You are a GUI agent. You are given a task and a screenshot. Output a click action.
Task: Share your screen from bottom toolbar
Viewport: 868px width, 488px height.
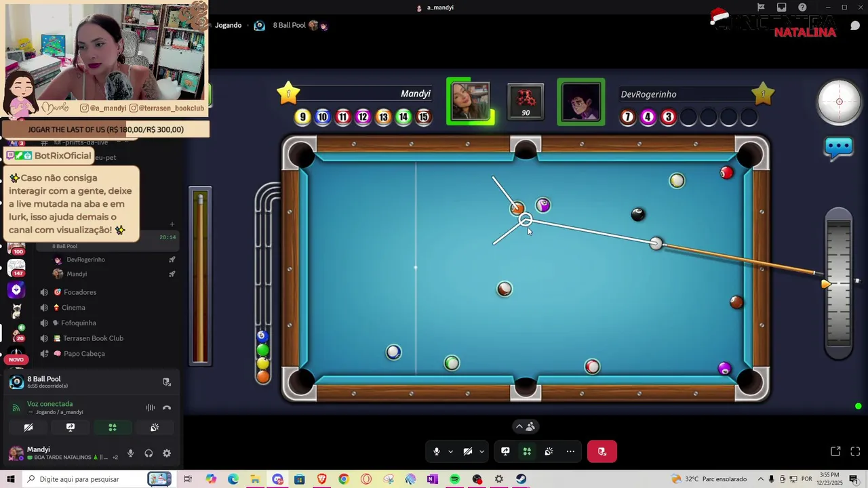pos(505,451)
